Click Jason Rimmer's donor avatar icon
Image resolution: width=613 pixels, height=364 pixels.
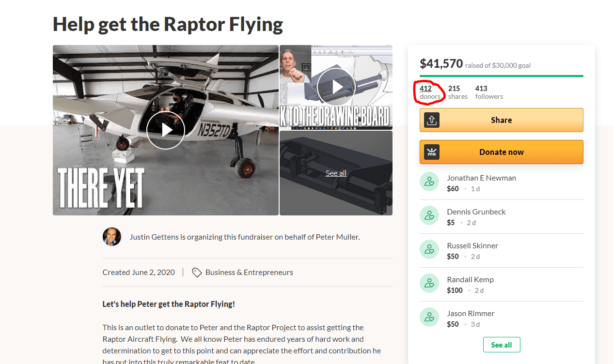click(429, 318)
